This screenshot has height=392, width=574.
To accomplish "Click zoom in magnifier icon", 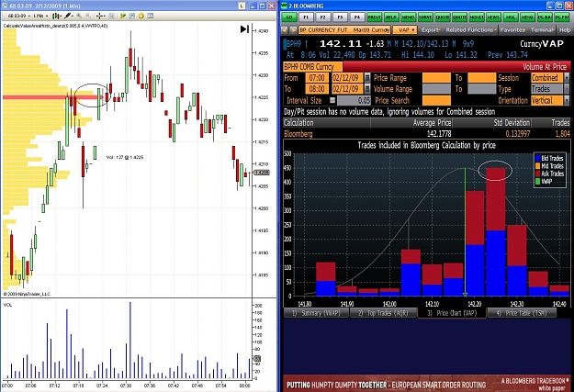I will pyautogui.click(x=79, y=16).
